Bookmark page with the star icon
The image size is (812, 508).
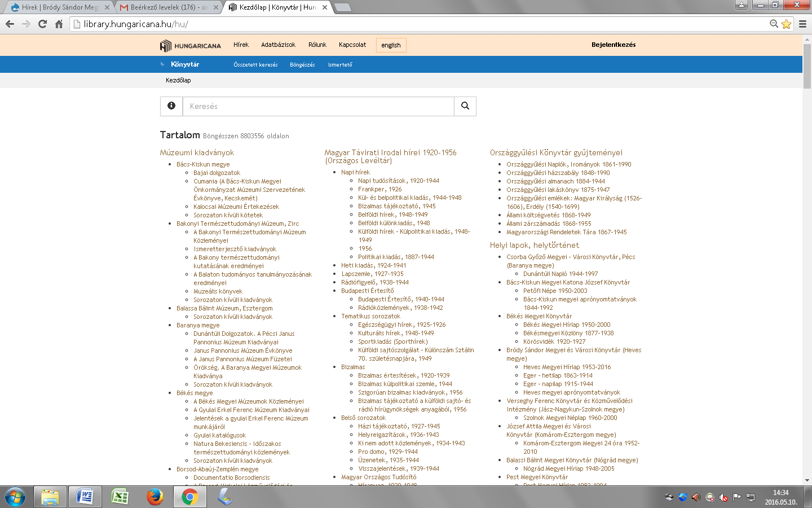pyautogui.click(x=786, y=24)
